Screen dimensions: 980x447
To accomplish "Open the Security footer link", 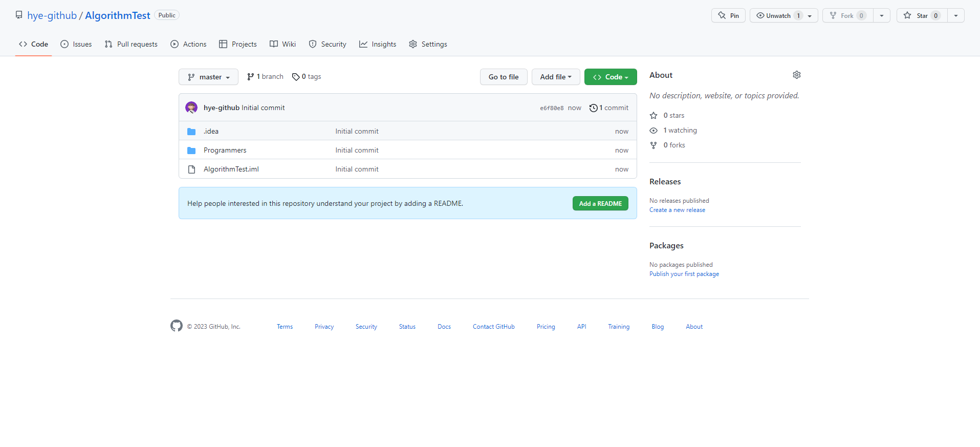I will [x=366, y=327].
